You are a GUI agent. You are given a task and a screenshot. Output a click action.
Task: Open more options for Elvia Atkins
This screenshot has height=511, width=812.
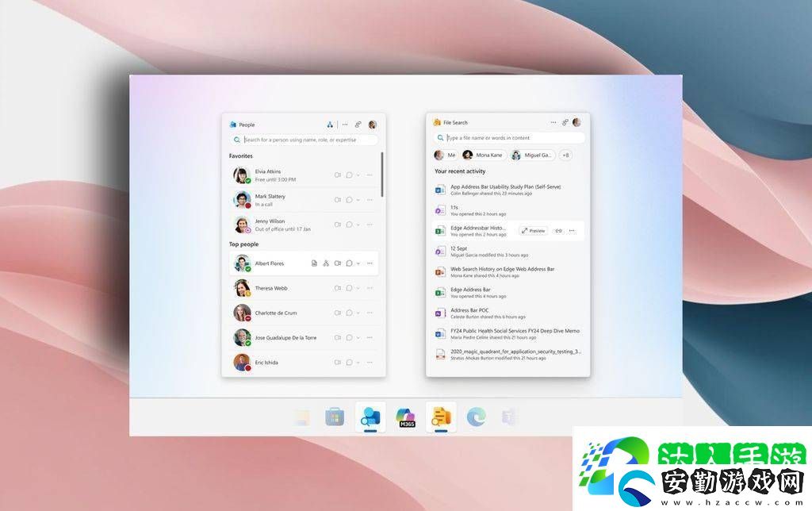pos(370,175)
